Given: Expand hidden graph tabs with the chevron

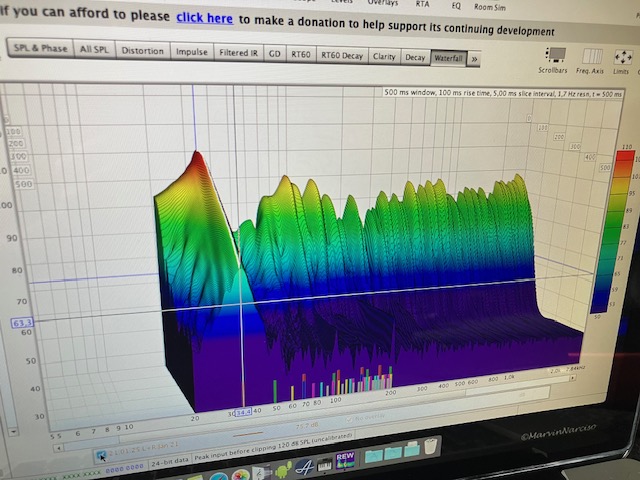Looking at the screenshot, I should (474, 59).
